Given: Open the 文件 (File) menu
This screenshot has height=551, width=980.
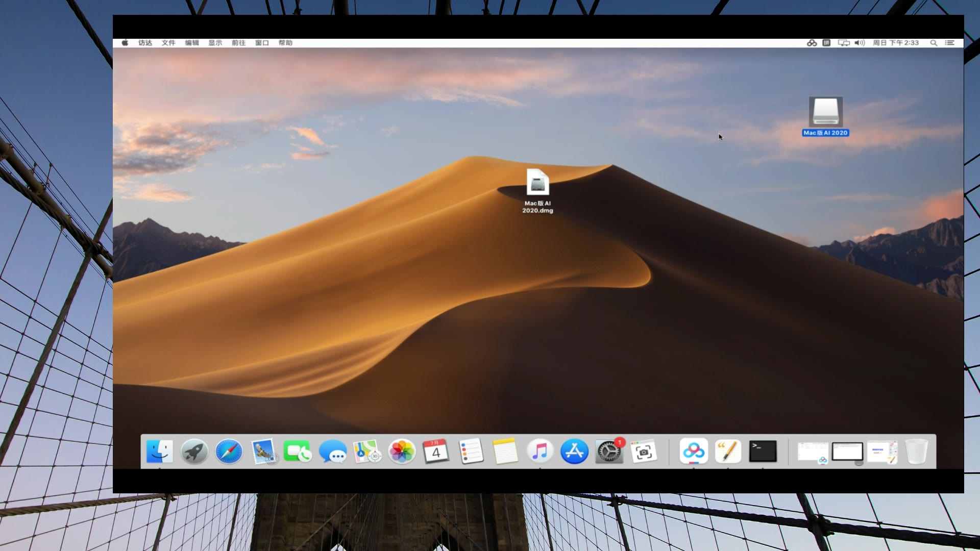Looking at the screenshot, I should coord(168,43).
